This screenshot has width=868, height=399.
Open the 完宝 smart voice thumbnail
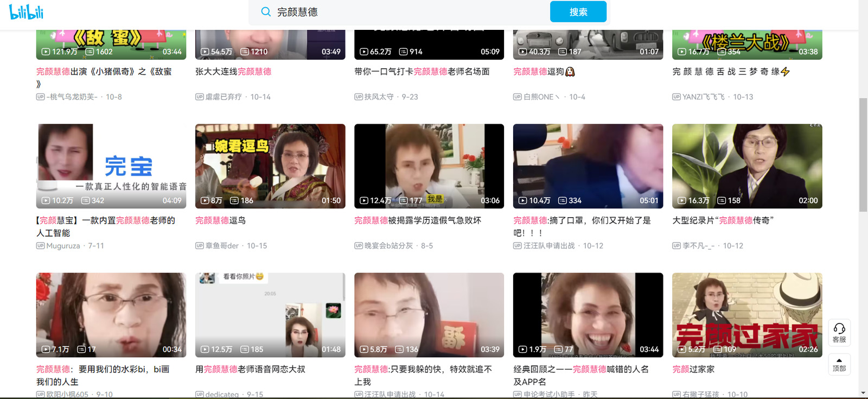[111, 166]
